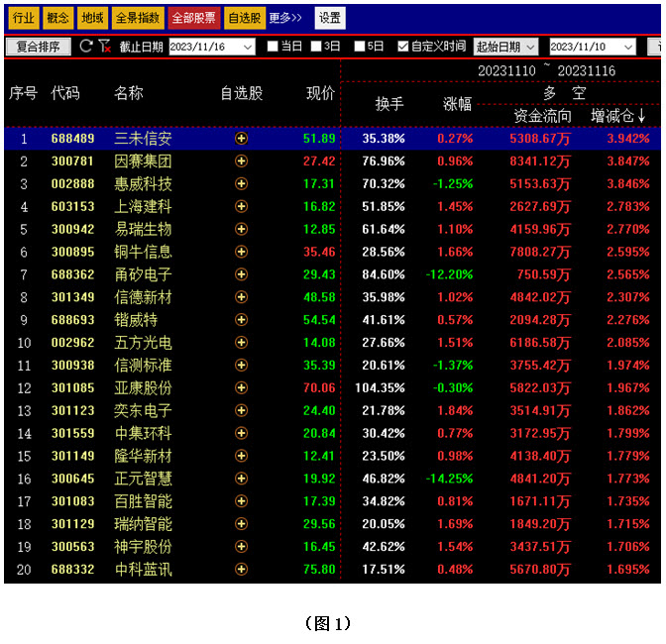
Task: Add 奕东电子 to watchlist plus icon
Action: pyautogui.click(x=241, y=410)
